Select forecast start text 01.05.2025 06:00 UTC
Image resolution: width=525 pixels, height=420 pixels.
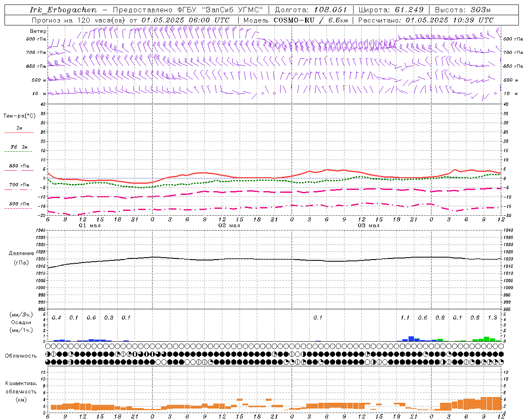click(185, 20)
